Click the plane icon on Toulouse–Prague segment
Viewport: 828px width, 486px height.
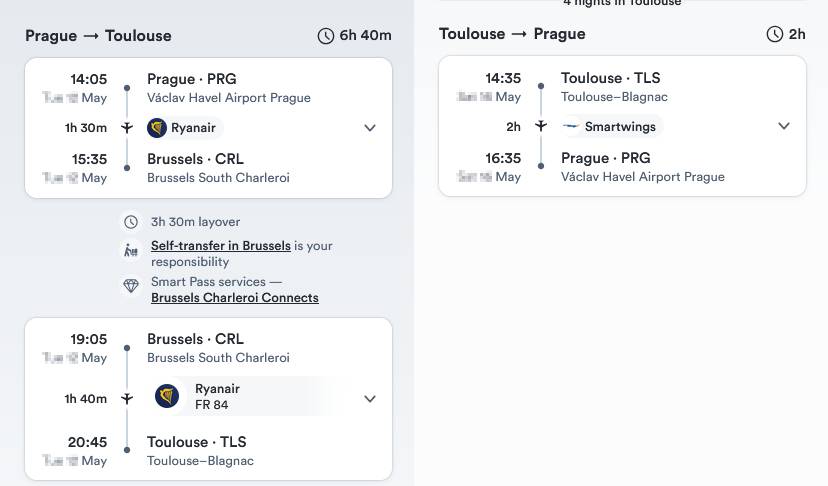(541, 126)
